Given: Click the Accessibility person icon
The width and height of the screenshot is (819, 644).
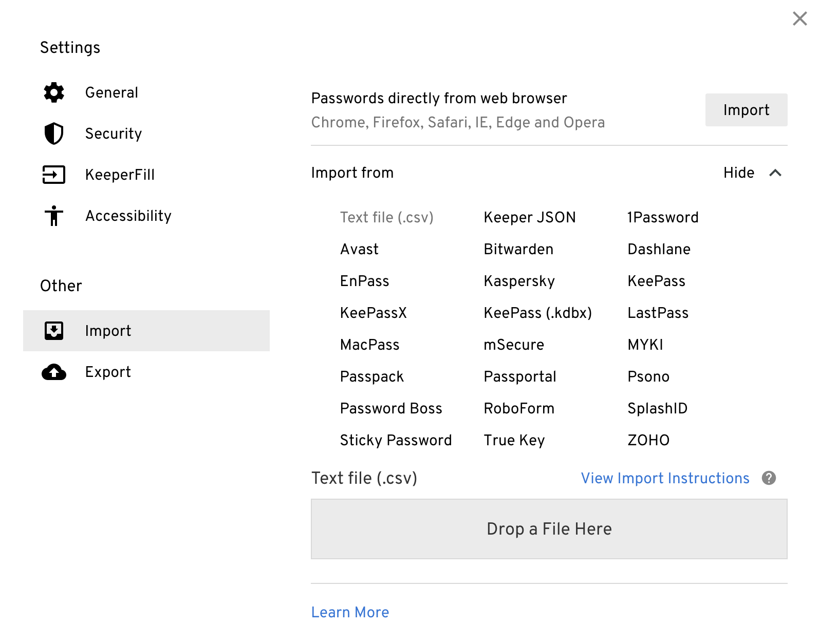Looking at the screenshot, I should point(54,216).
